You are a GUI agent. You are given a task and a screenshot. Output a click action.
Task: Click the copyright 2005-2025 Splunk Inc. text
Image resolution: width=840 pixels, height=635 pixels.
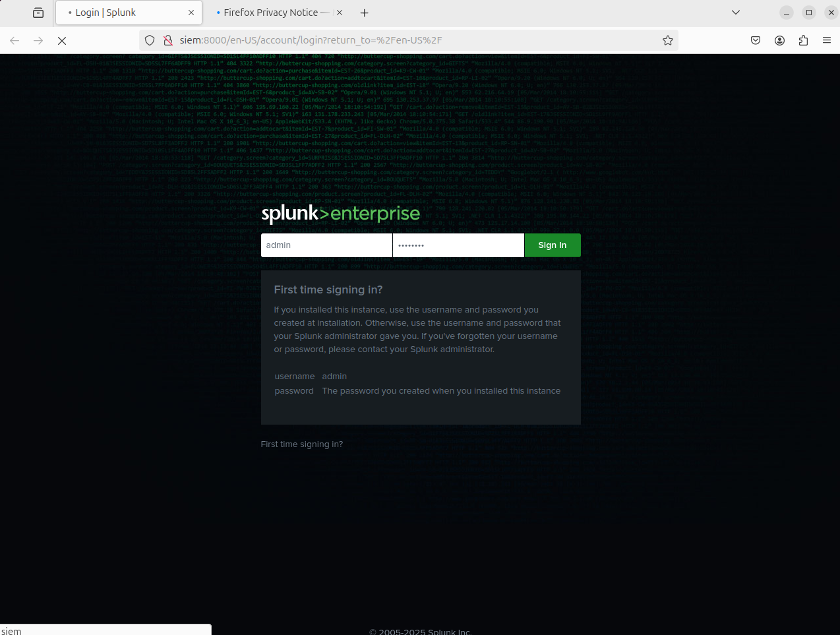point(421,632)
